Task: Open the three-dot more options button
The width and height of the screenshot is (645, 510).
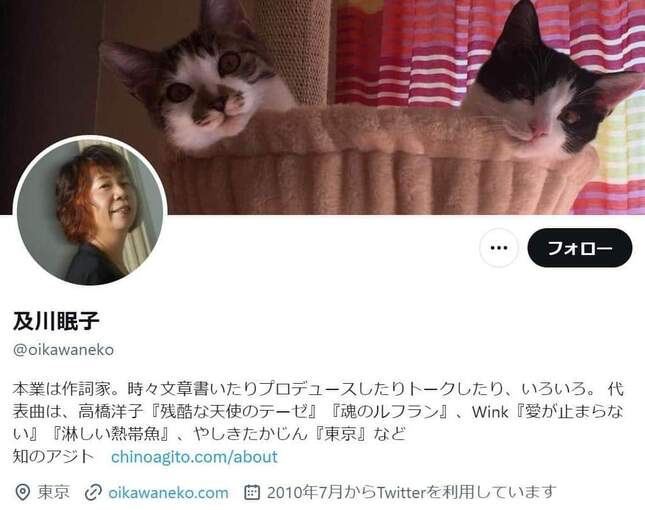Action: (499, 248)
